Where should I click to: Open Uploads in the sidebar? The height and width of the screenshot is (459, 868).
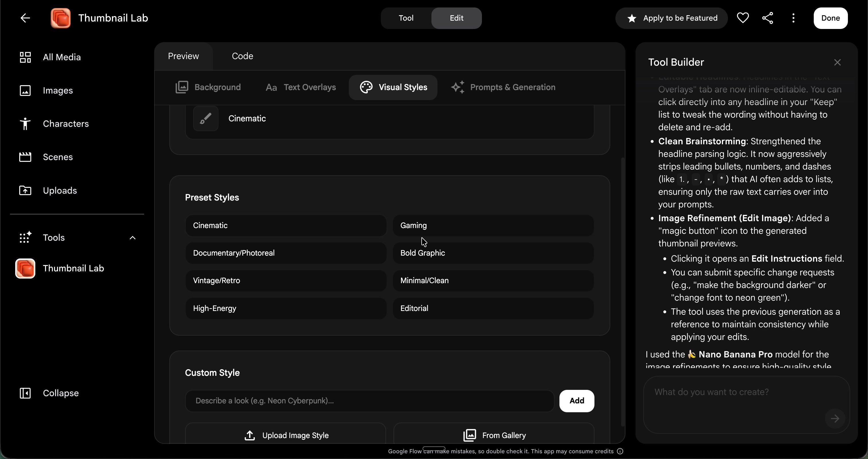click(x=60, y=190)
